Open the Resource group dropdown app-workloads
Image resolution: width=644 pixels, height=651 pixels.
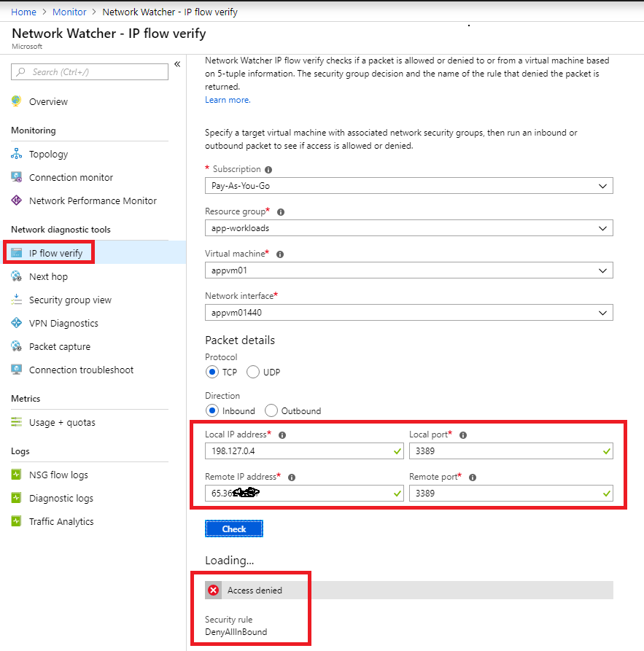[409, 228]
